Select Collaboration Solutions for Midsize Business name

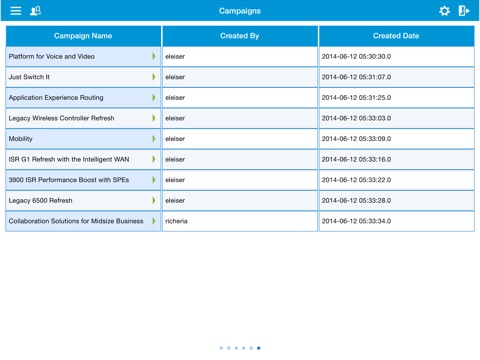(76, 221)
